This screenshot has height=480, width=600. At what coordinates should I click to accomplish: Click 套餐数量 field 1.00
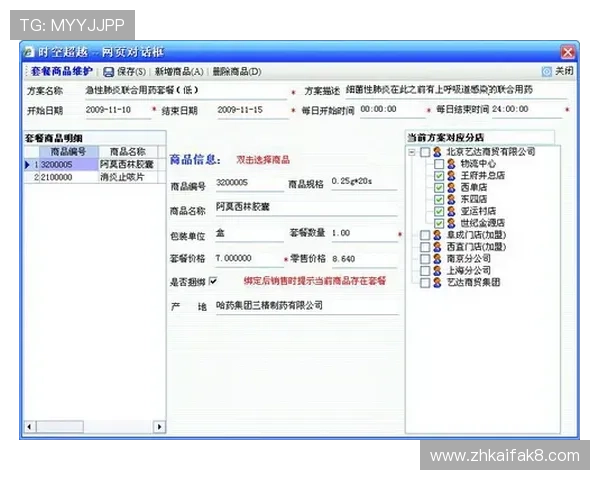pos(364,233)
